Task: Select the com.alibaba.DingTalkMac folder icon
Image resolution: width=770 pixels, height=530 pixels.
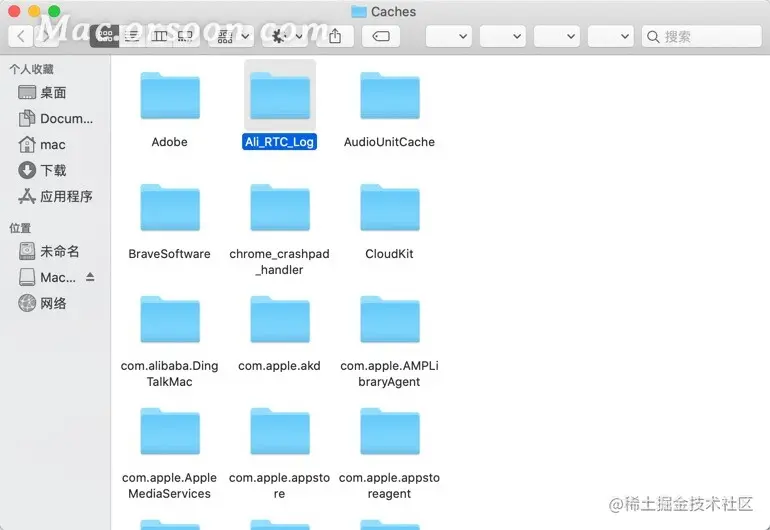Action: 170,319
